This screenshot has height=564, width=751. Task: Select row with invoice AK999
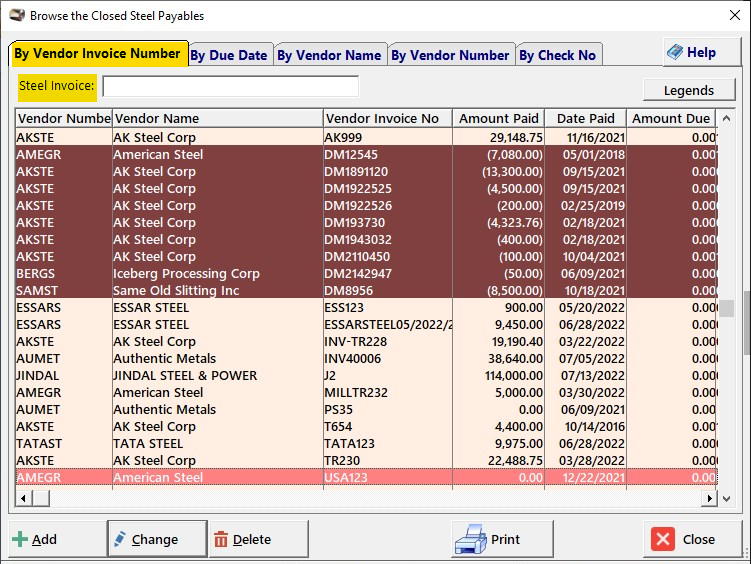coord(366,137)
